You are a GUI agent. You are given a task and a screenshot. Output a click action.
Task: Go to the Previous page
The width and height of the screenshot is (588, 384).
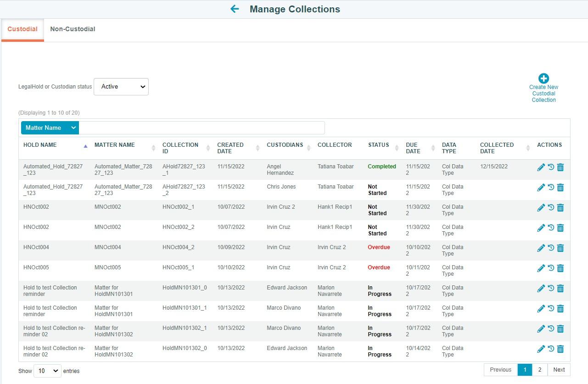point(500,370)
